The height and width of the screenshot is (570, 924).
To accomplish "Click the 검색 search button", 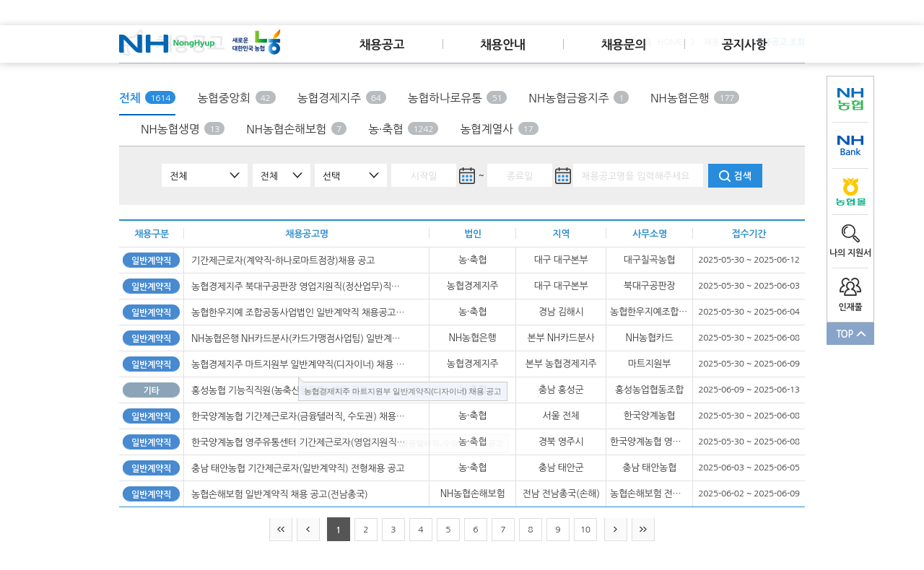I will (x=735, y=175).
